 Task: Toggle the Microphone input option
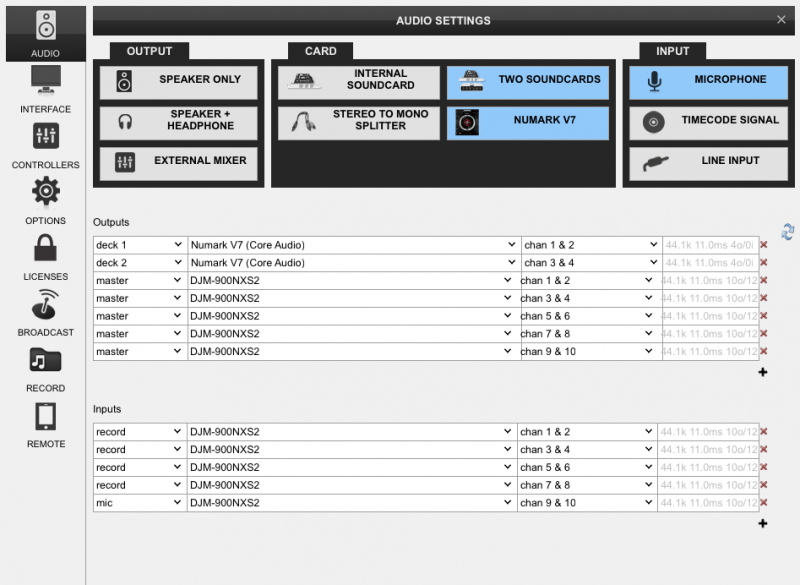pyautogui.click(x=709, y=83)
